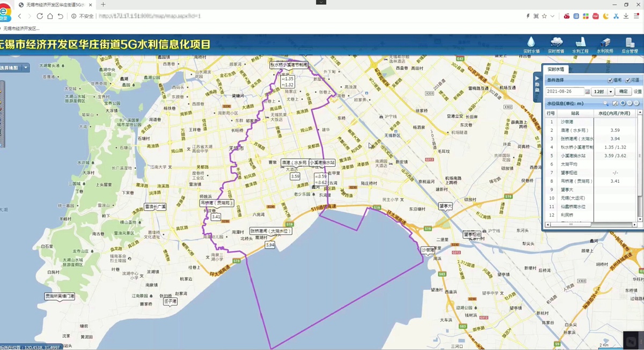Image resolution: width=644 pixels, height=350 pixels.
Task: Expand the 选择地图 map selector dropdown
Action: 26,68
